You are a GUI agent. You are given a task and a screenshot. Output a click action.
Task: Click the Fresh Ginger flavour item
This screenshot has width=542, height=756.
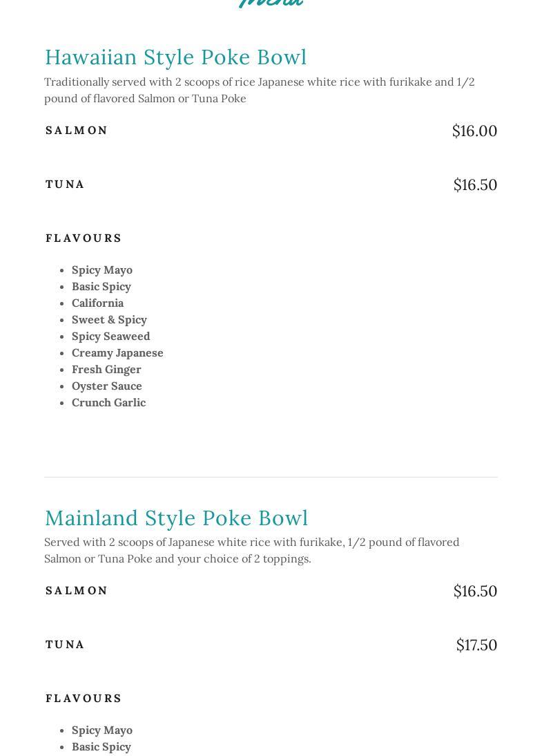coord(106,369)
